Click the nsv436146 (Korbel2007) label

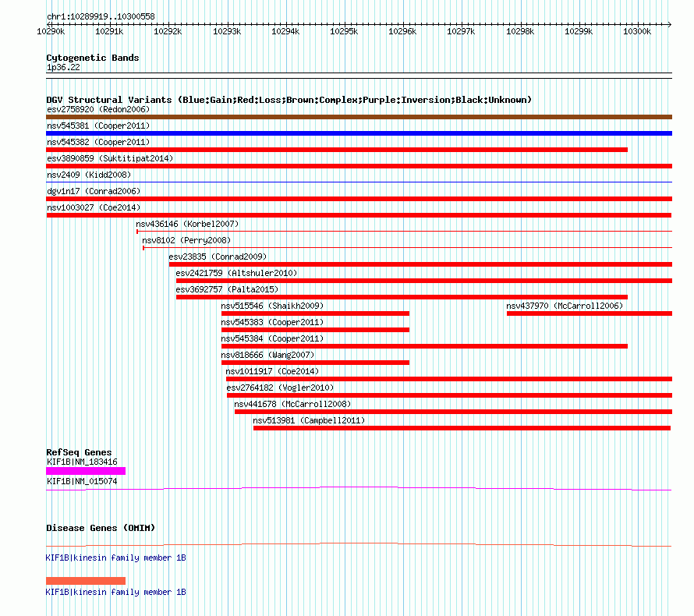[187, 224]
